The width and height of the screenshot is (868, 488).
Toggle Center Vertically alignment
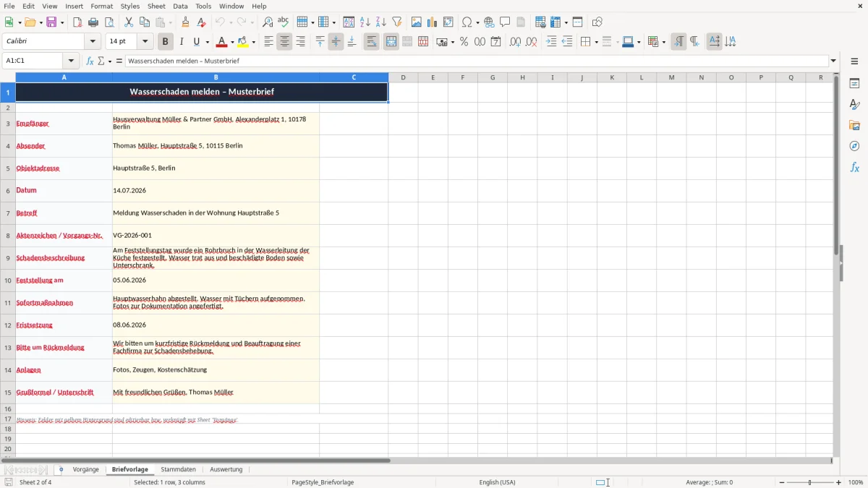pyautogui.click(x=336, y=42)
